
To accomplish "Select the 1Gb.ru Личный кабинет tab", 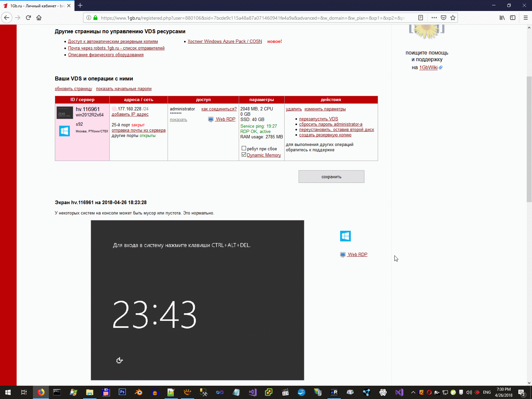I will click(37, 6).
